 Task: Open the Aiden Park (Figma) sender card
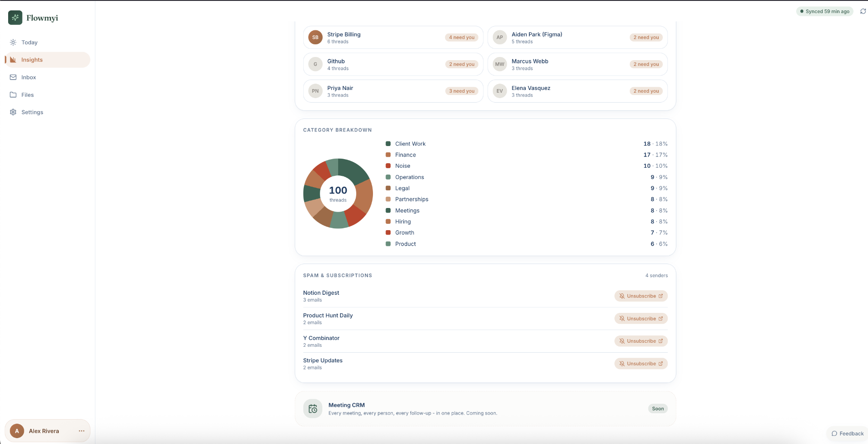coord(577,38)
